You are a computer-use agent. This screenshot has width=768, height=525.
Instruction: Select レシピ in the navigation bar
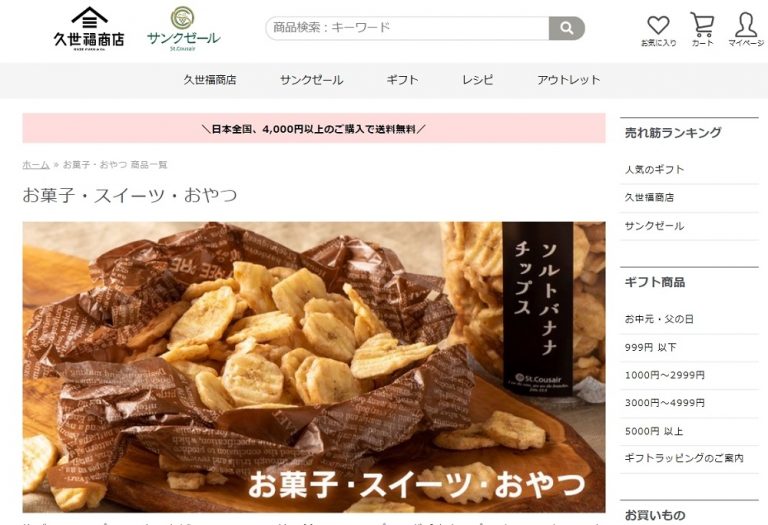tap(478, 80)
